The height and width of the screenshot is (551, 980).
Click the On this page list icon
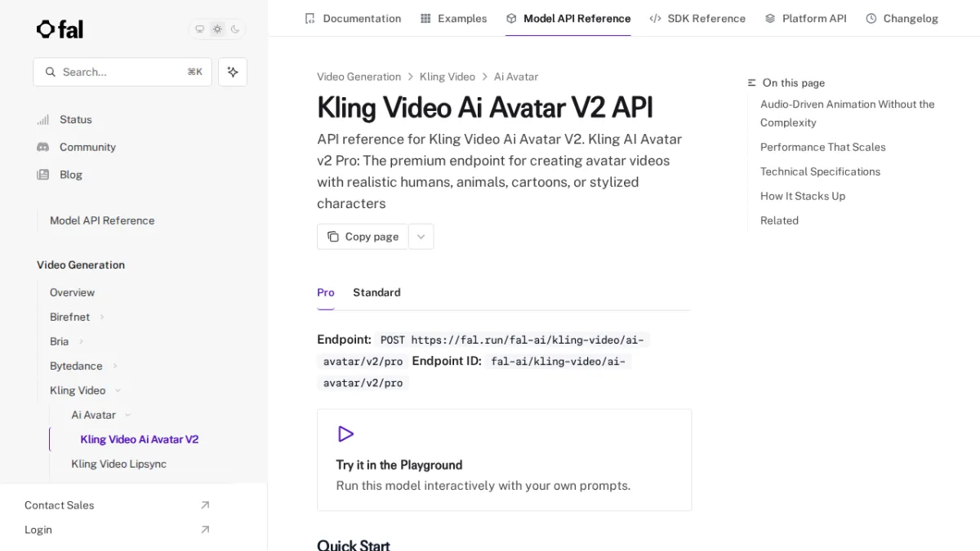click(x=752, y=83)
